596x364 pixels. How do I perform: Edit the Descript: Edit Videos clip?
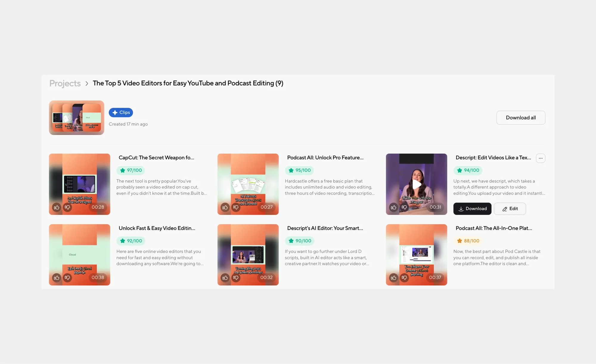tap(510, 209)
